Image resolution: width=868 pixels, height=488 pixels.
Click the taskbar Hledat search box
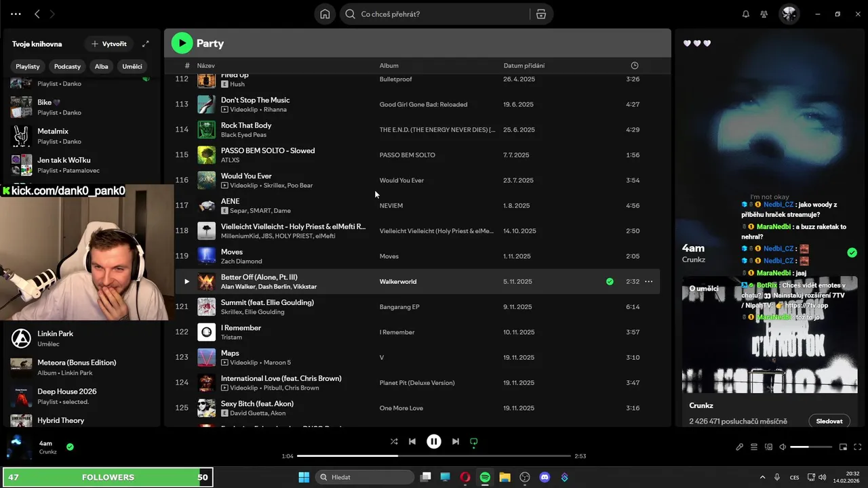pos(365,477)
